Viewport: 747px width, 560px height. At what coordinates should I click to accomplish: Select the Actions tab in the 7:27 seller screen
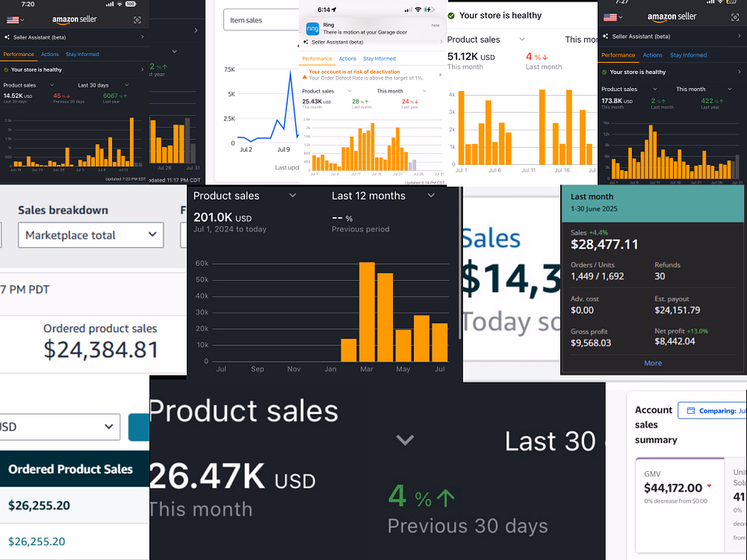[652, 55]
